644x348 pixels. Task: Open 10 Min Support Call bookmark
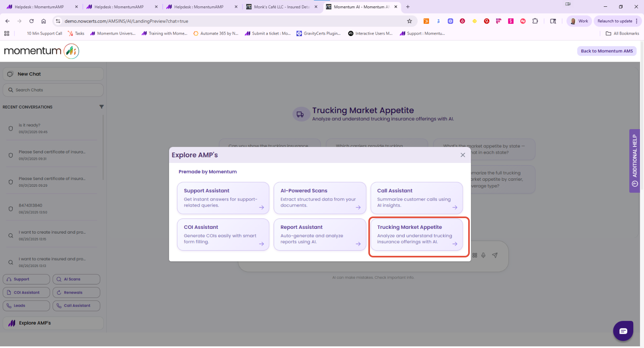[x=44, y=33]
